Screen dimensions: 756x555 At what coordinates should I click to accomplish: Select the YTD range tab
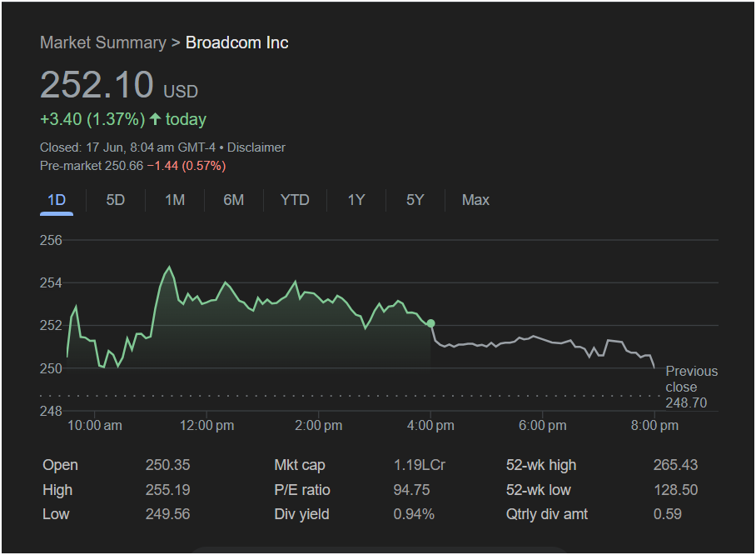pyautogui.click(x=295, y=200)
